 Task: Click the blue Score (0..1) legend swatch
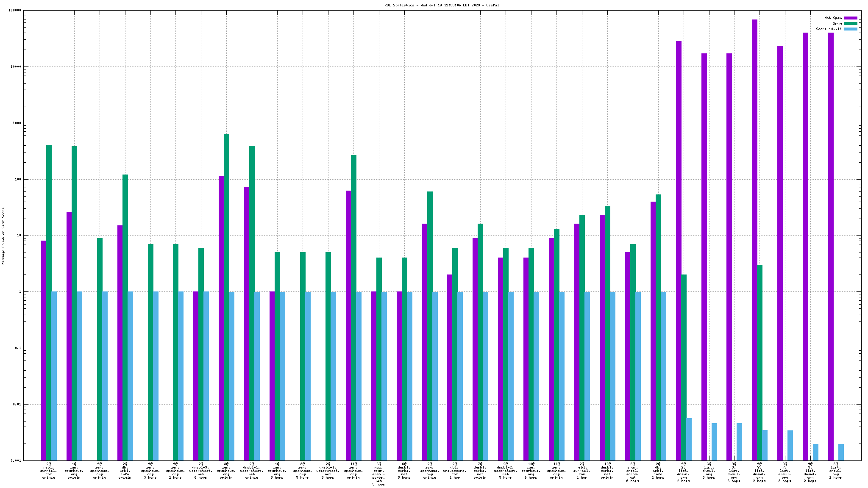[850, 29]
